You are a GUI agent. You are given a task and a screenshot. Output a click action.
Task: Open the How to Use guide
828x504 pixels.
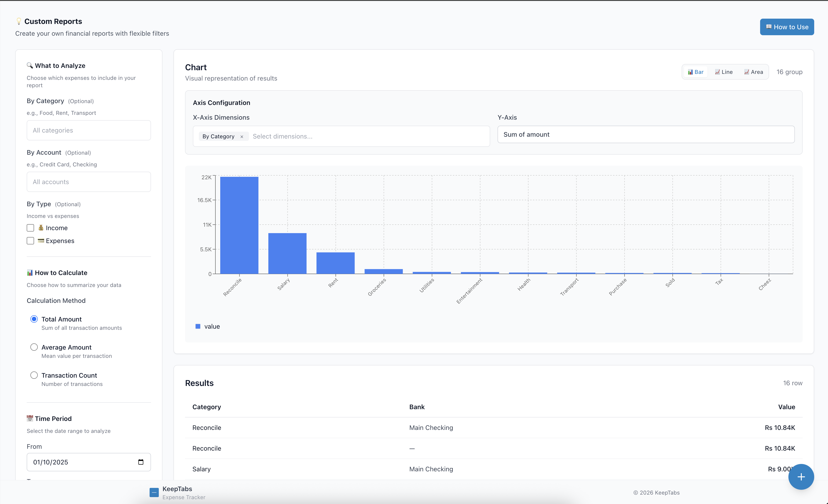(x=787, y=27)
